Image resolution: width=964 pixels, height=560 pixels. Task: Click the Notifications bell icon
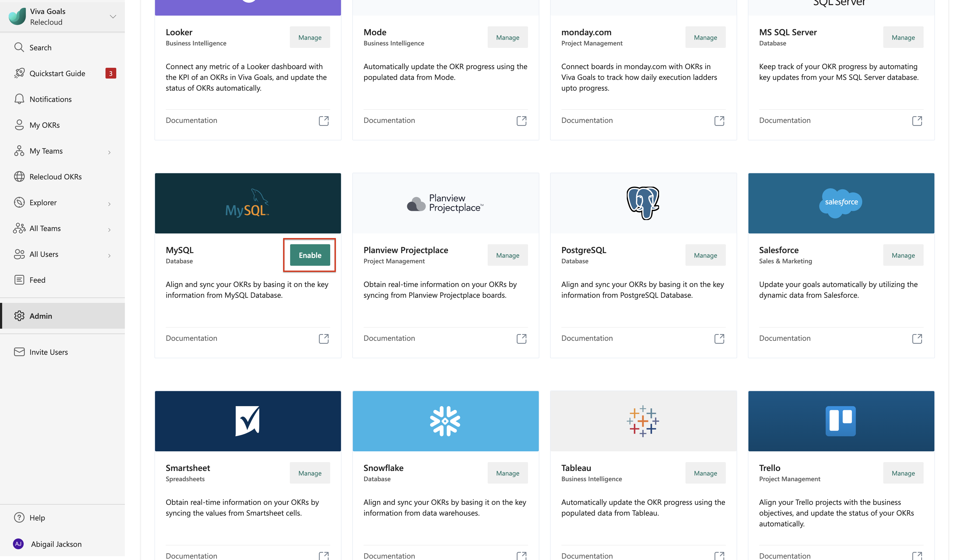coord(19,99)
